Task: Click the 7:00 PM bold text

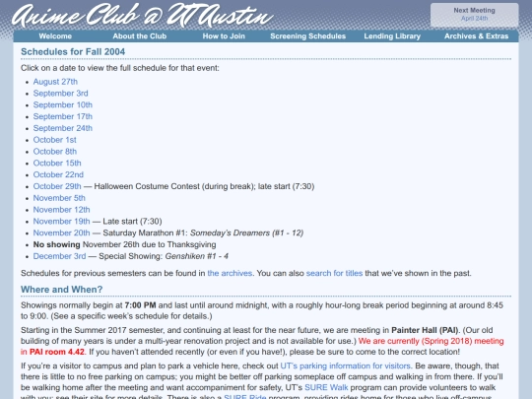Action: pos(140,305)
